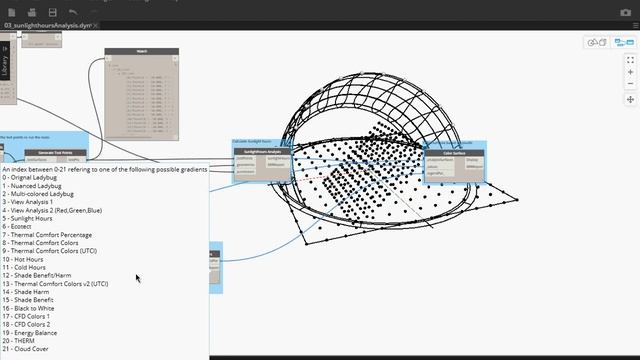
Task: Select the Sunlighthours Analysis node header
Action: click(x=262, y=152)
